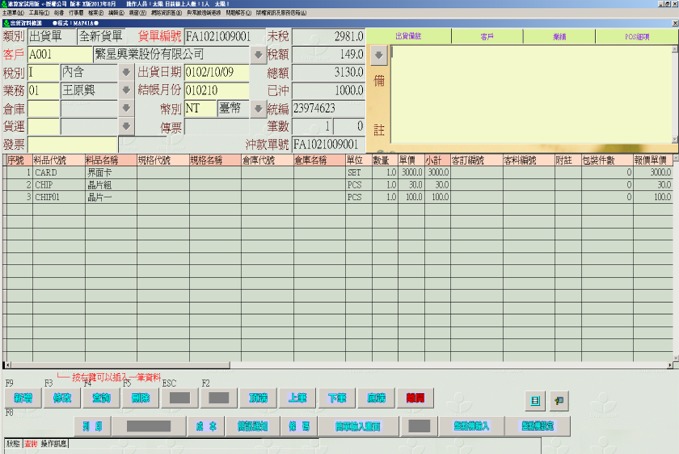Go to the previous record with 上筆
The image size is (679, 454).
point(297,397)
